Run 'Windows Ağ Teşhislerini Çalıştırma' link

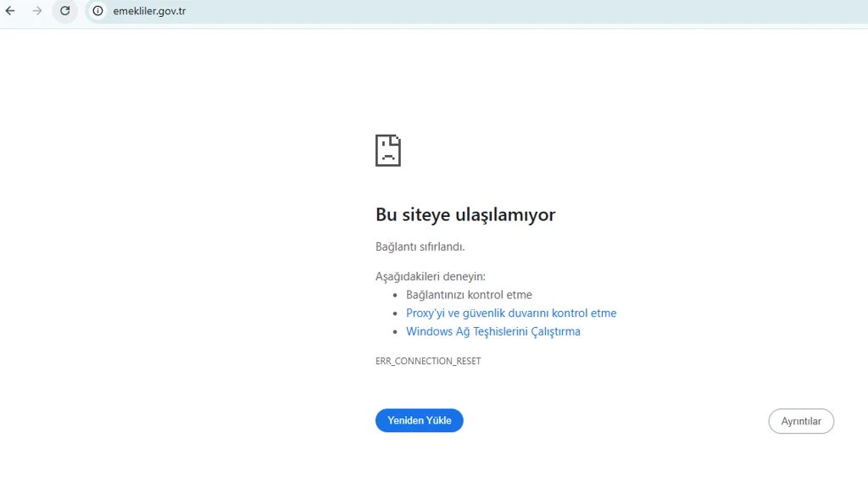click(493, 331)
